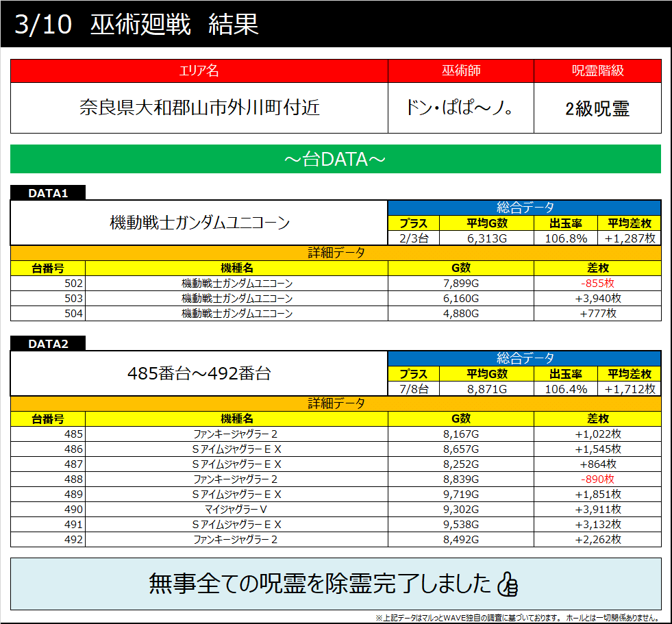Click the green '〜台DATA〜' banner
This screenshot has height=624, width=672.
click(336, 159)
